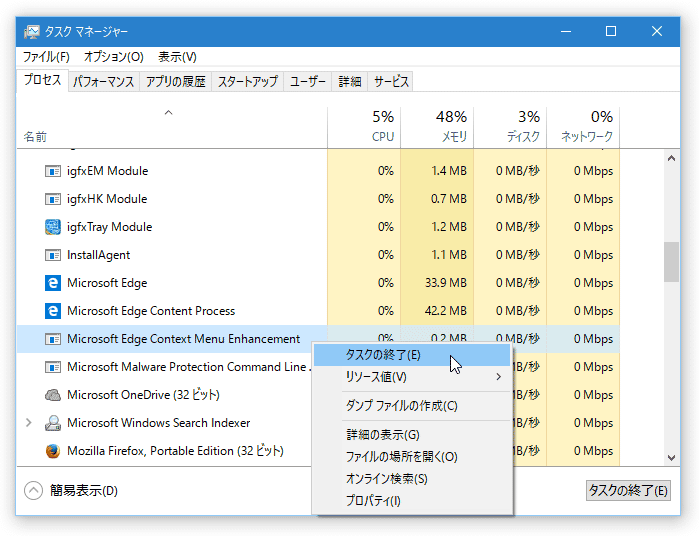Click the igfxEM Module process icon

(x=53, y=171)
